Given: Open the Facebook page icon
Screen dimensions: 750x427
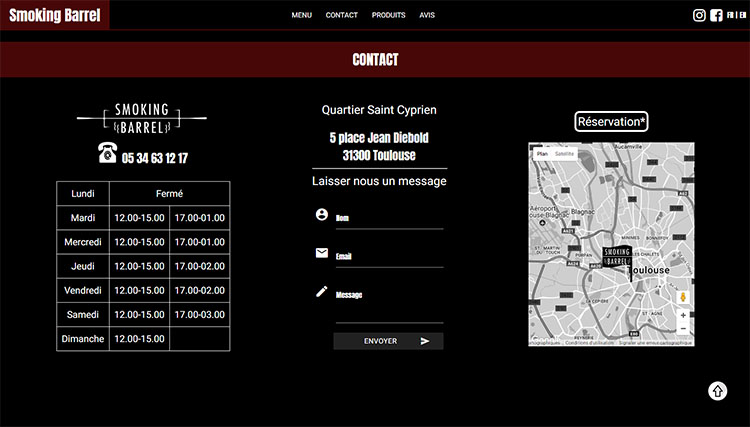Looking at the screenshot, I should click(x=716, y=15).
